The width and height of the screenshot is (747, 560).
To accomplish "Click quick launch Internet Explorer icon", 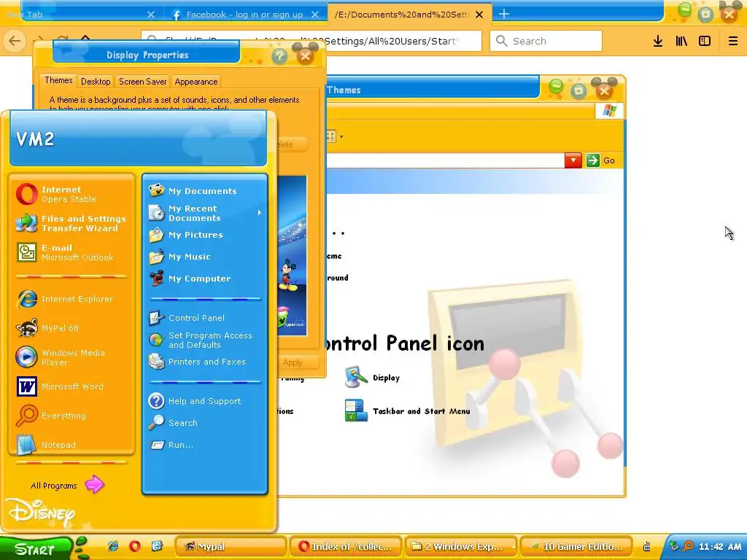I will click(x=113, y=546).
